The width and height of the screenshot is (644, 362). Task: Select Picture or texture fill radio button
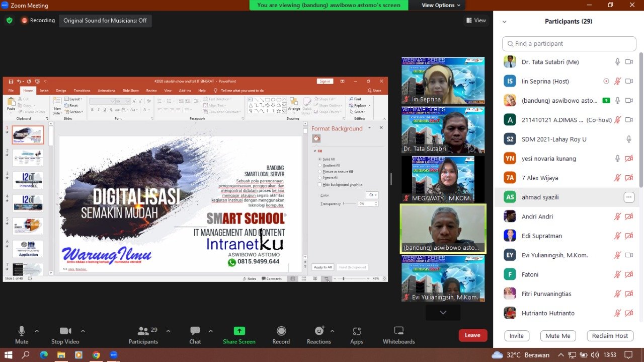click(319, 172)
